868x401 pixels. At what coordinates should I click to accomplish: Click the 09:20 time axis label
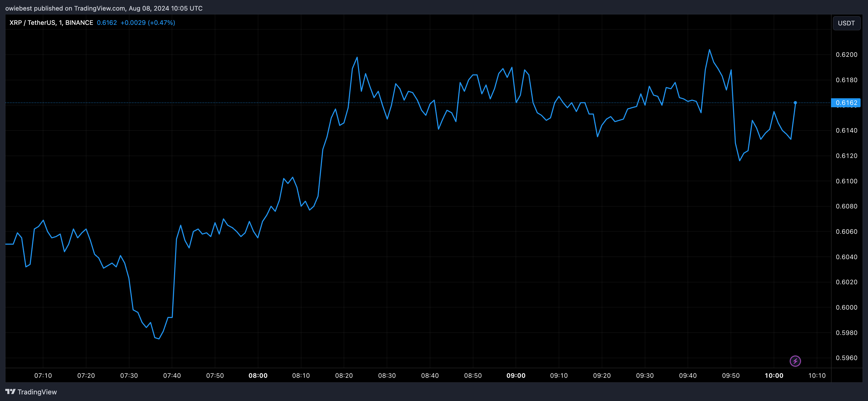coord(602,375)
